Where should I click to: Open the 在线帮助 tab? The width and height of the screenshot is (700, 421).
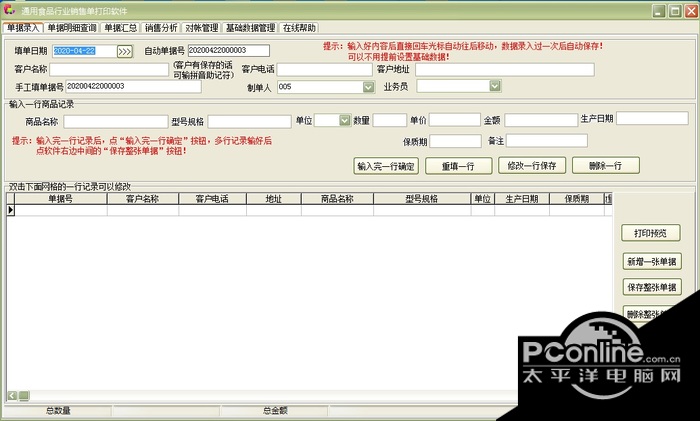(x=299, y=28)
